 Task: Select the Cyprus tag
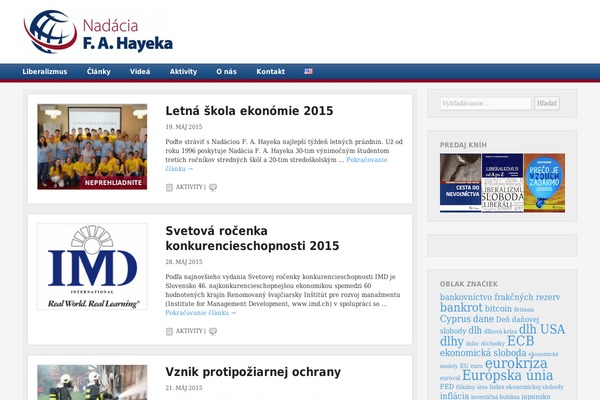(455, 319)
